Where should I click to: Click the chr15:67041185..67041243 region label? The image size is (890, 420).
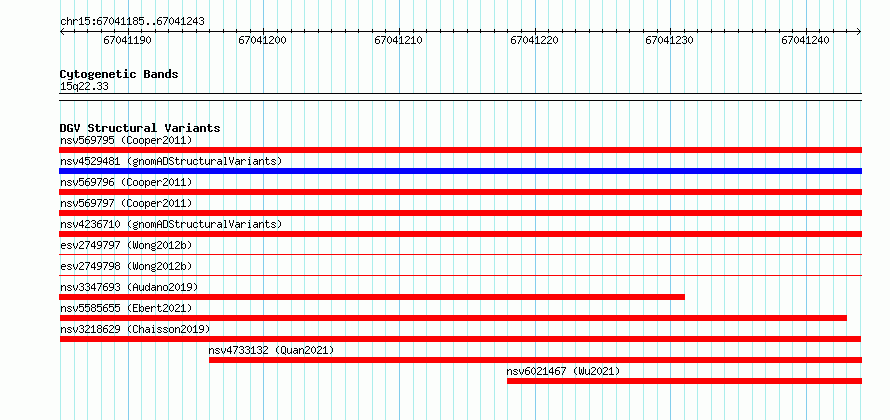(x=132, y=21)
